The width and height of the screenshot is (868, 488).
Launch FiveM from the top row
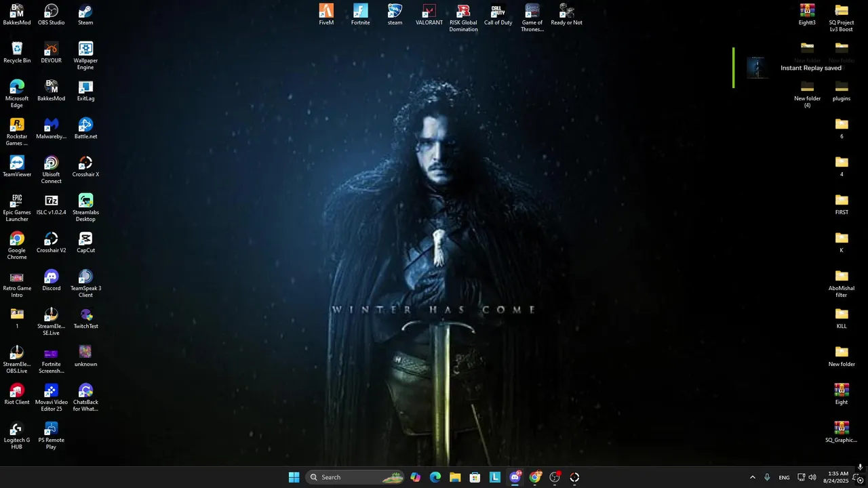[326, 15]
